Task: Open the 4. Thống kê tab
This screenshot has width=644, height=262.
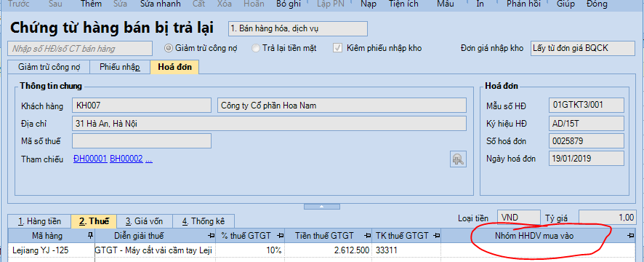Action: [x=204, y=221]
